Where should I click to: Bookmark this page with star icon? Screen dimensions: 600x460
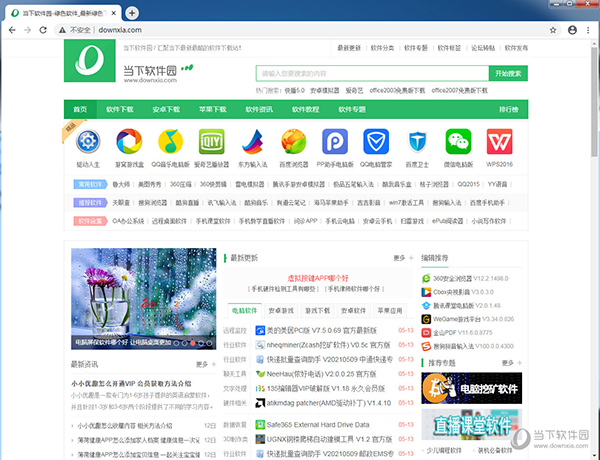point(553,30)
